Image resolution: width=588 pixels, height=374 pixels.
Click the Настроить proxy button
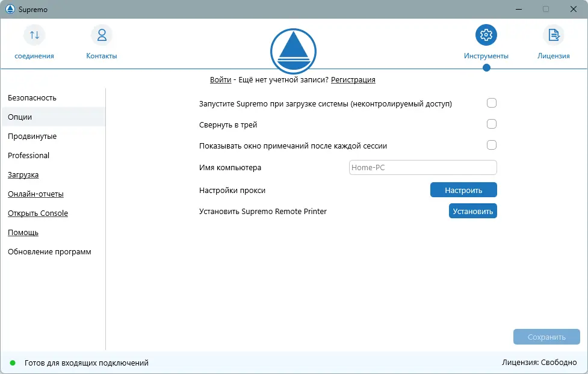point(463,190)
